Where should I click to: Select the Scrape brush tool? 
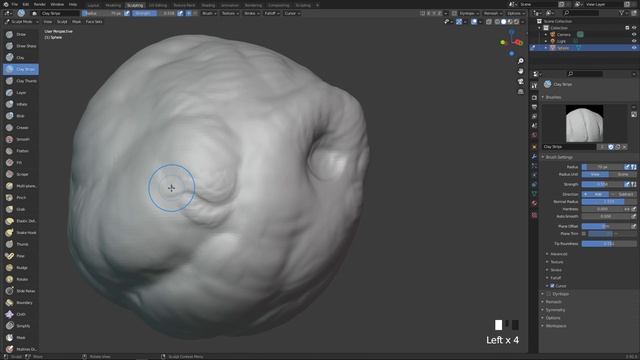(20, 174)
